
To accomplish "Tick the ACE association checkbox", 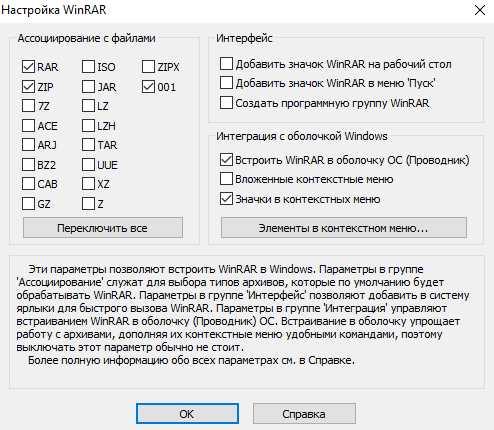I will (x=28, y=126).
